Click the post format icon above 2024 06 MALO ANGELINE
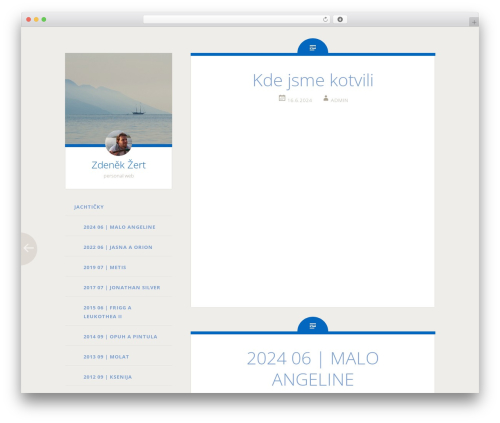This screenshot has height=423, width=500. point(313,326)
